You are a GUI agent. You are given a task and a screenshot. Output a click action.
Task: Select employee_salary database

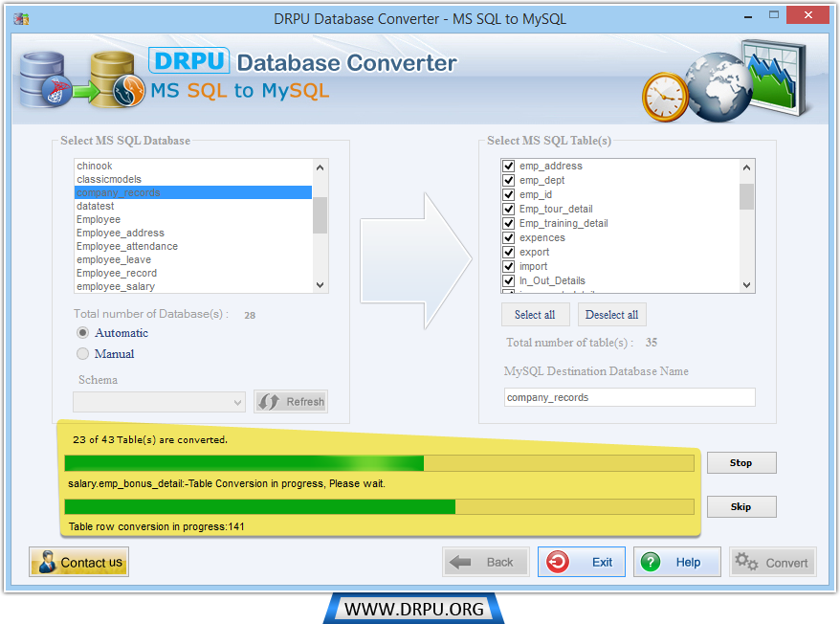pos(193,286)
